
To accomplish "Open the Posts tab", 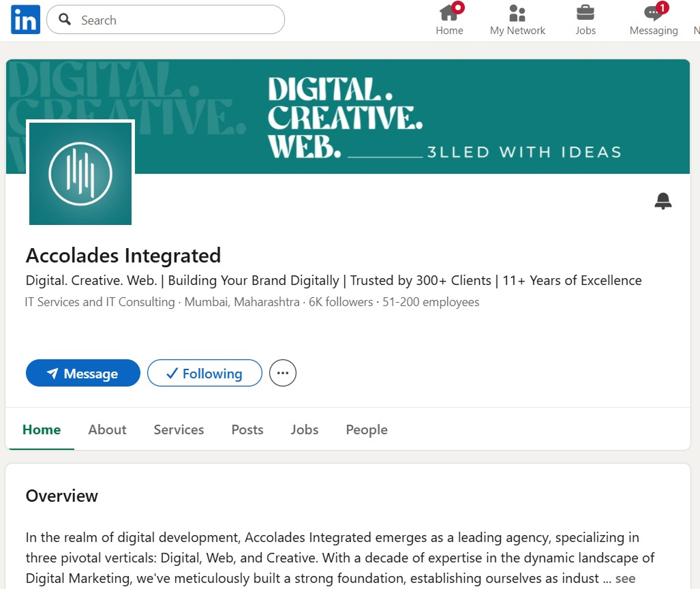I will coord(247,429).
